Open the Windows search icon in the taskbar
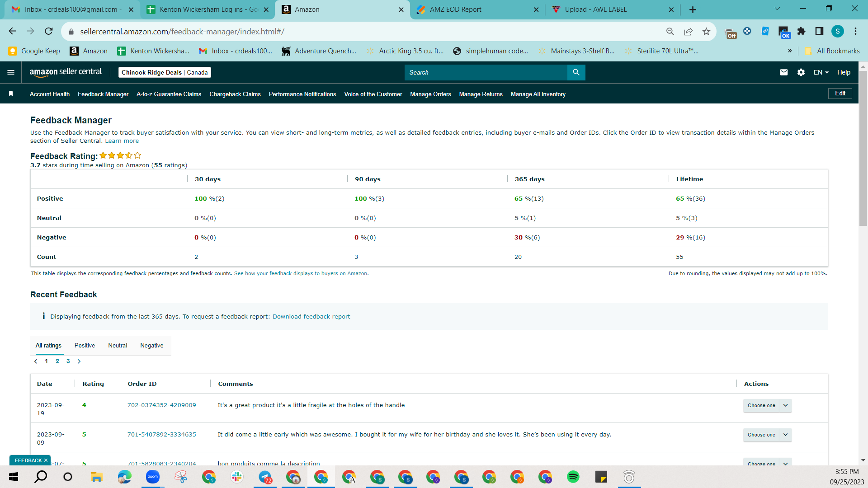Viewport: 868px width, 488px height. pyautogui.click(x=41, y=477)
